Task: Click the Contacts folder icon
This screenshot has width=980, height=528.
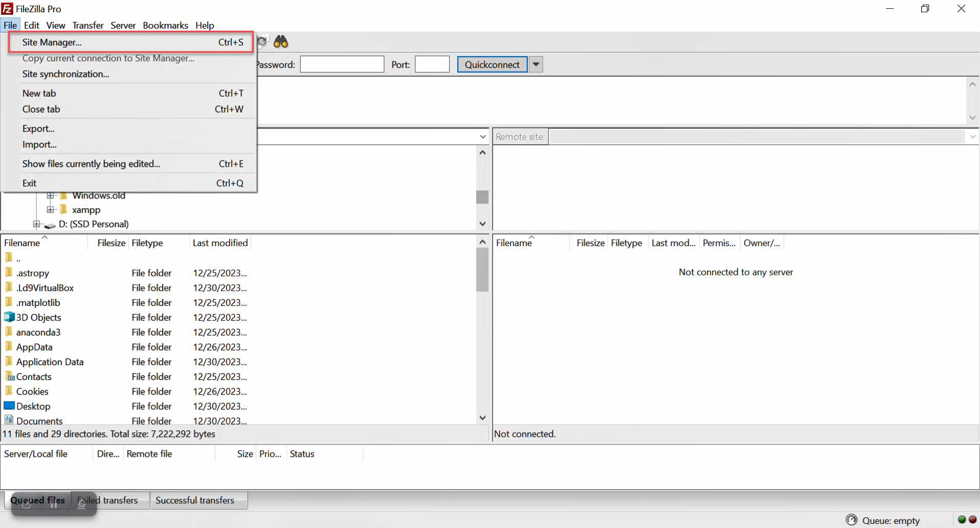Action: (x=9, y=377)
